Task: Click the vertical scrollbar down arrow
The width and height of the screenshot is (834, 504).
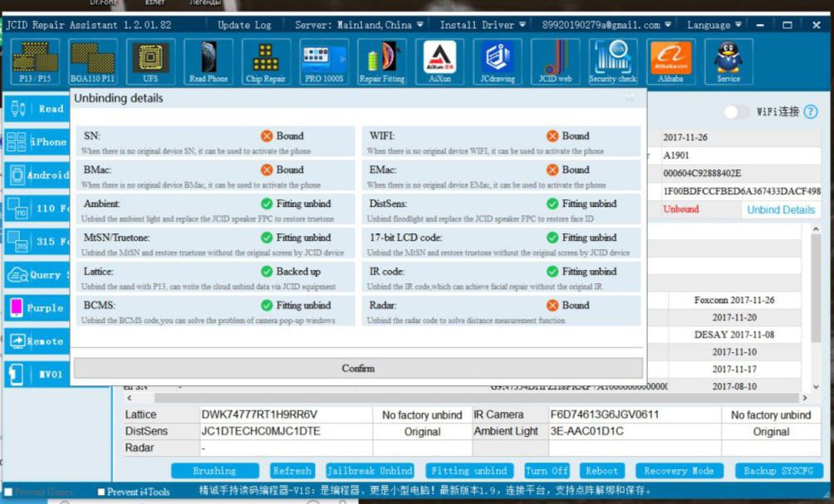Action: [x=816, y=387]
